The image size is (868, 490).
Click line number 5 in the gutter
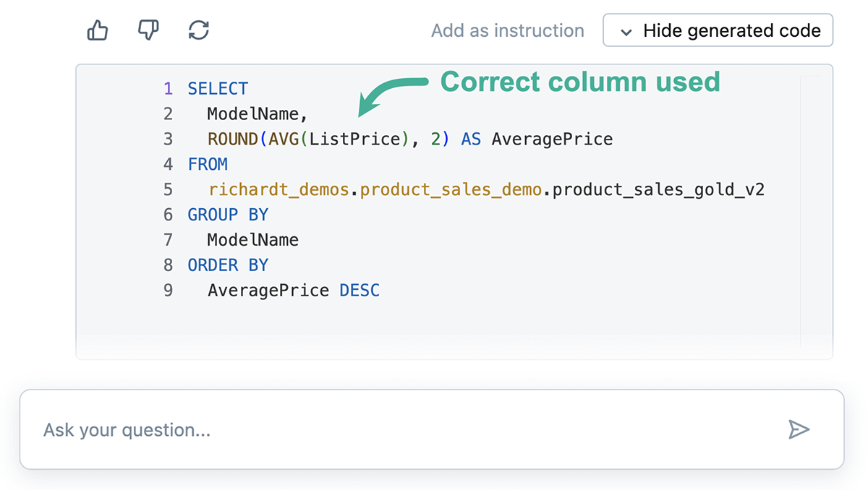[x=168, y=189]
